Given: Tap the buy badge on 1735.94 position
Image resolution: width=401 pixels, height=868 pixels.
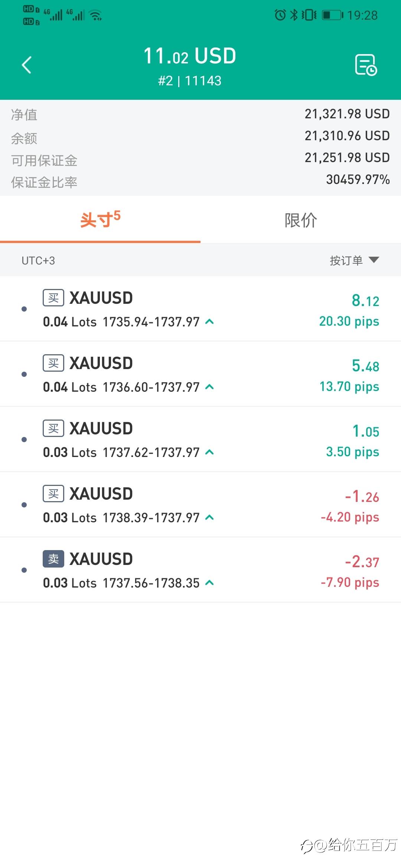Looking at the screenshot, I should coord(53,298).
